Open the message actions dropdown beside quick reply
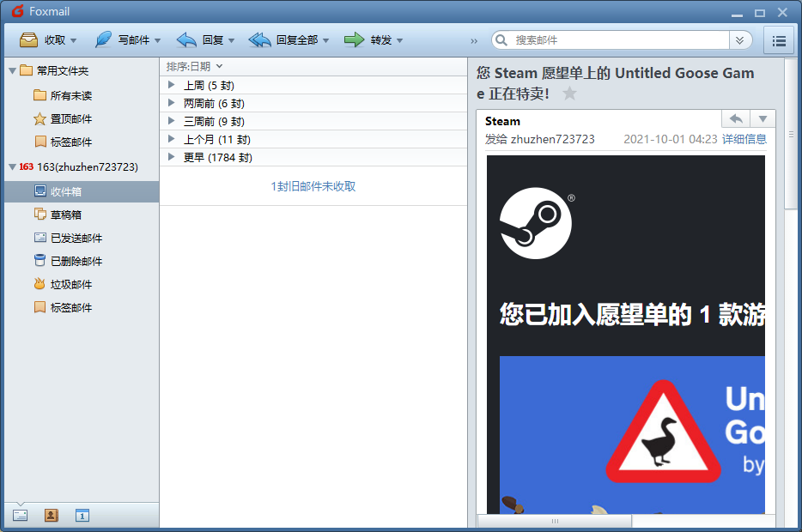The width and height of the screenshot is (802, 532). [x=763, y=119]
